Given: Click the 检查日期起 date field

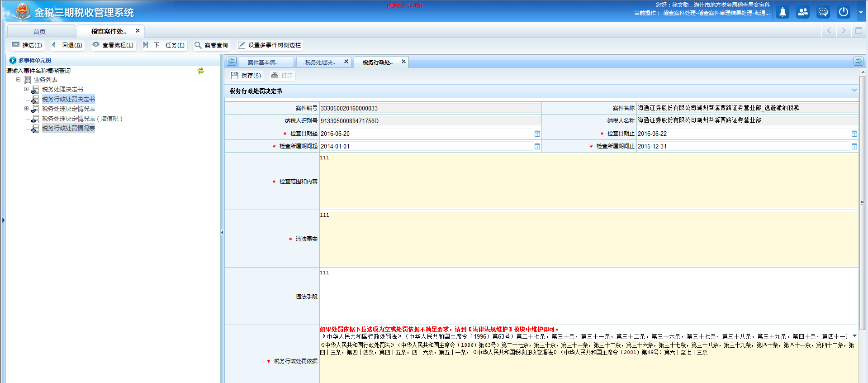Looking at the screenshot, I should pyautogui.click(x=427, y=134).
